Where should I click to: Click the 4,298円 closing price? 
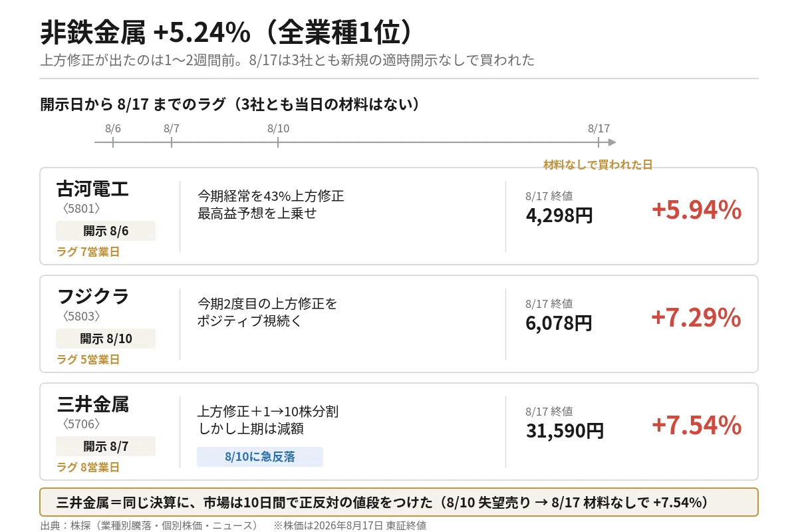click(559, 215)
